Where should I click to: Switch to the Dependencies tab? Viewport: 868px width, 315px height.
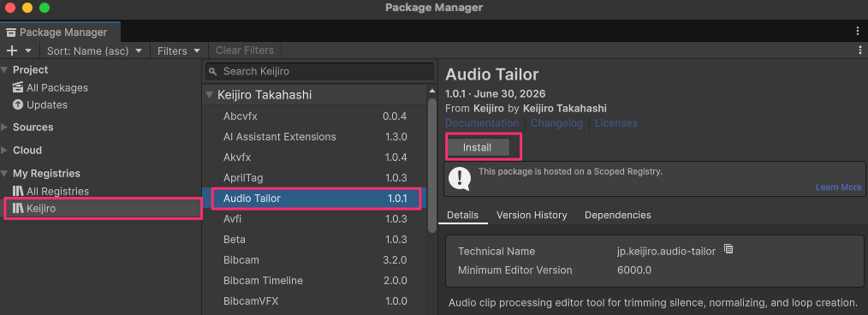(618, 215)
